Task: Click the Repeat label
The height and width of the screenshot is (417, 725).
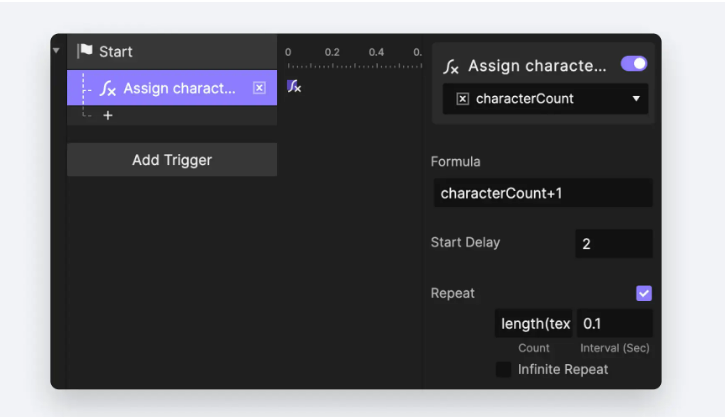Action: (452, 293)
